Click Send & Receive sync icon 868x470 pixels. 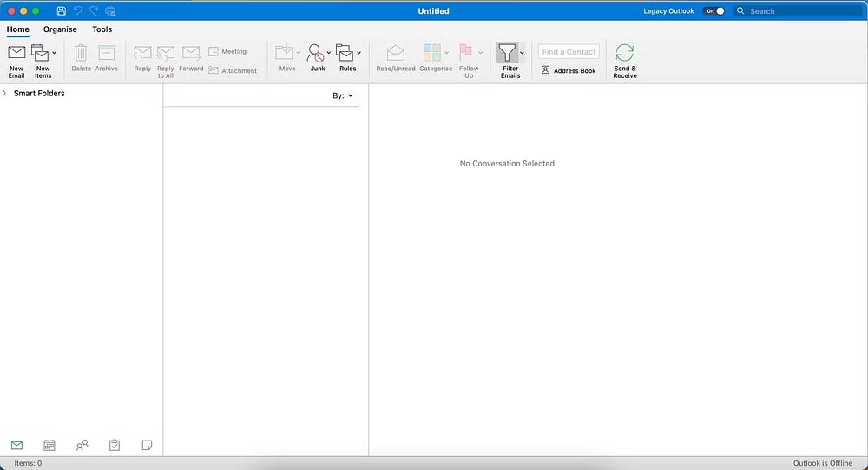pyautogui.click(x=624, y=53)
